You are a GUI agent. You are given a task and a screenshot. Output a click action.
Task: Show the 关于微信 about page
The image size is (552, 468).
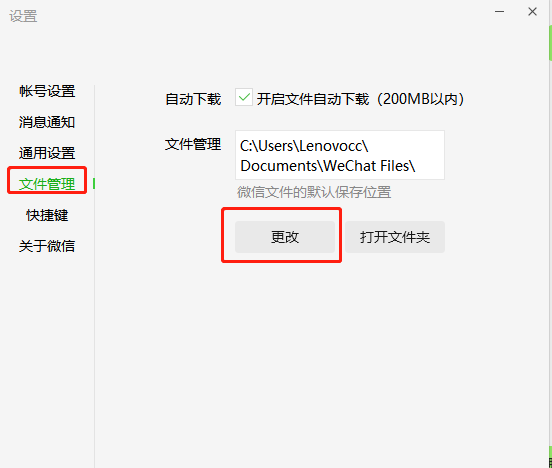(47, 246)
